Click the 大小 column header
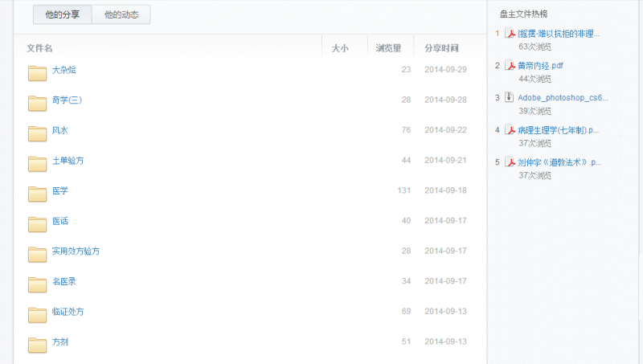This screenshot has height=364, width=643. (340, 48)
